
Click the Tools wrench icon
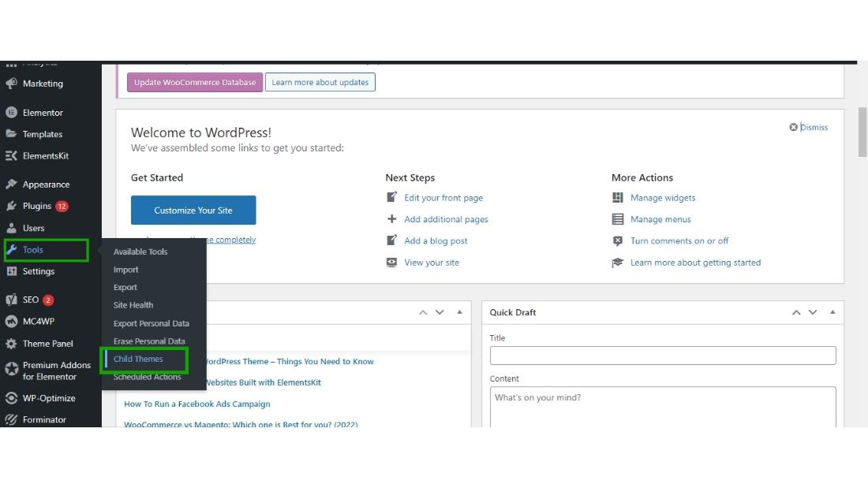[x=11, y=250]
